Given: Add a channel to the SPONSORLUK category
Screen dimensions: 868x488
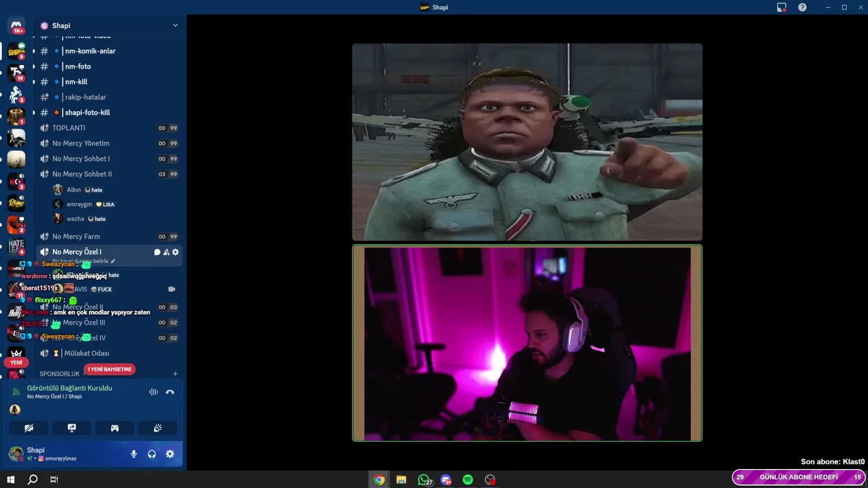Looking at the screenshot, I should pyautogui.click(x=176, y=374).
